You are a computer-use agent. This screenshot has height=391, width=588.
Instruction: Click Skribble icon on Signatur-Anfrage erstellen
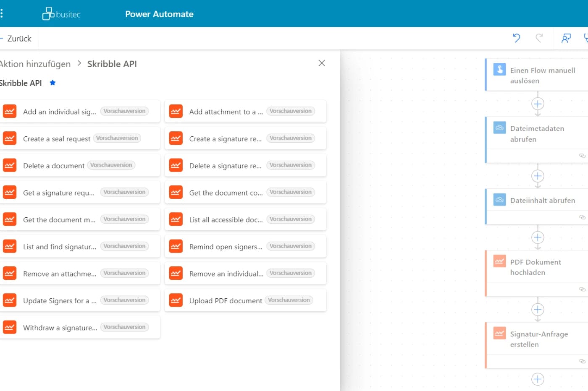click(x=499, y=334)
